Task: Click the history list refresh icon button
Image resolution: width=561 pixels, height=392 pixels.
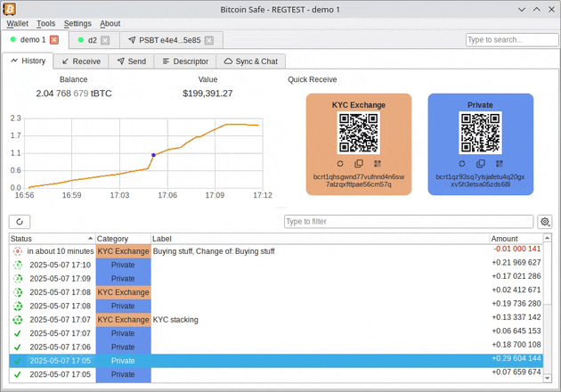Action: [x=20, y=222]
